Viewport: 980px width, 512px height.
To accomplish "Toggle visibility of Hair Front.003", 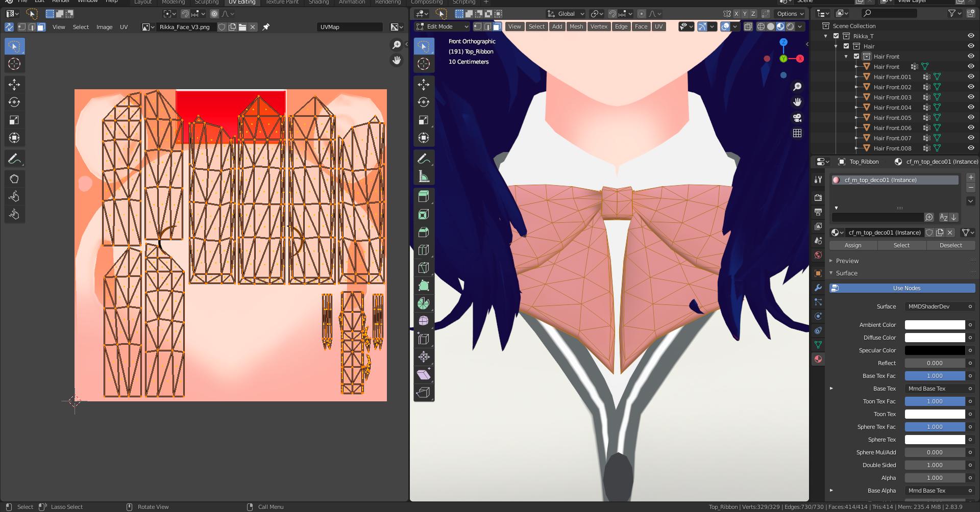I will pos(971,97).
